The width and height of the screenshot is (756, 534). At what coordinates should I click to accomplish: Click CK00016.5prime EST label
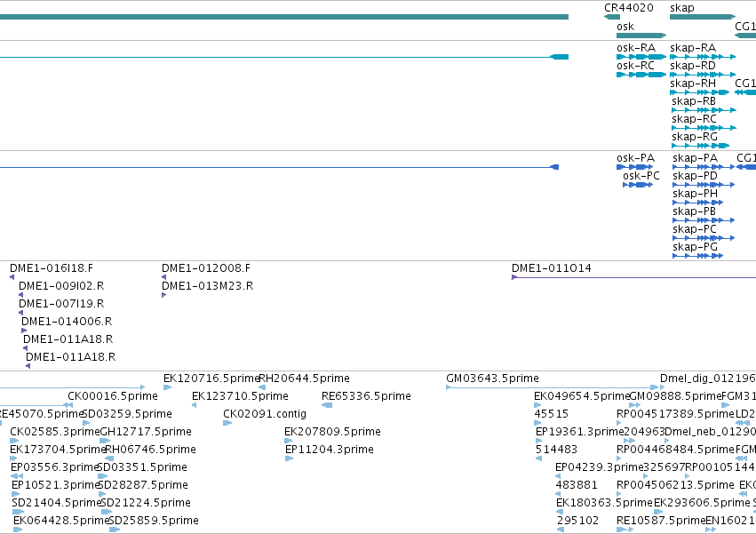[x=113, y=396]
